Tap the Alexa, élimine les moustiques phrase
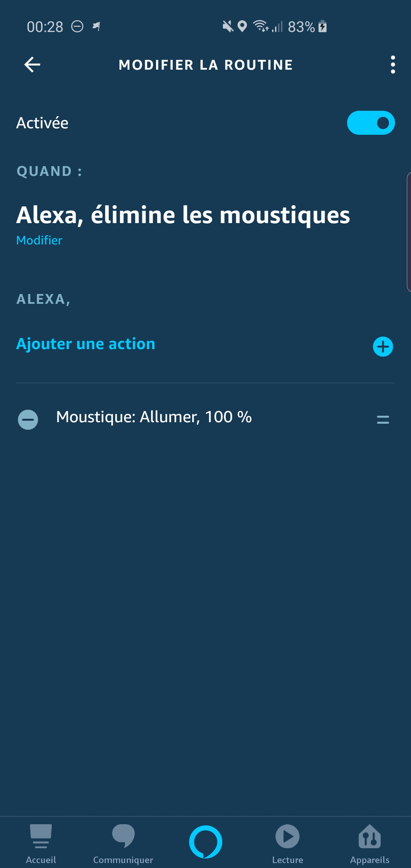 click(x=183, y=215)
